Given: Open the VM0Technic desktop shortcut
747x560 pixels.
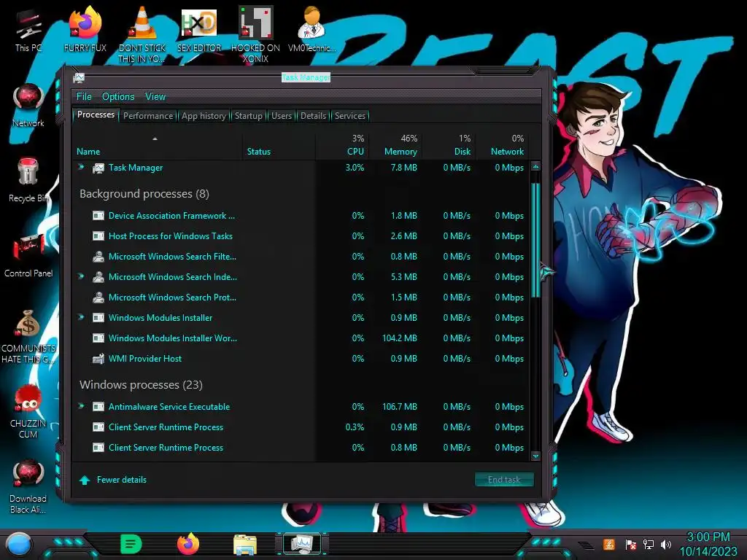Looking at the screenshot, I should tap(312, 29).
